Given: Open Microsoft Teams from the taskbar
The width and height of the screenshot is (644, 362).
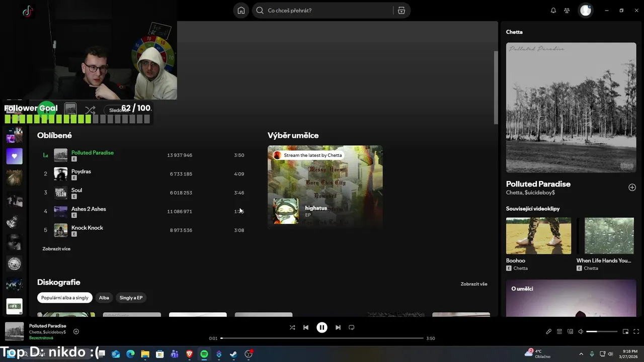Looking at the screenshot, I should pyautogui.click(x=175, y=354).
